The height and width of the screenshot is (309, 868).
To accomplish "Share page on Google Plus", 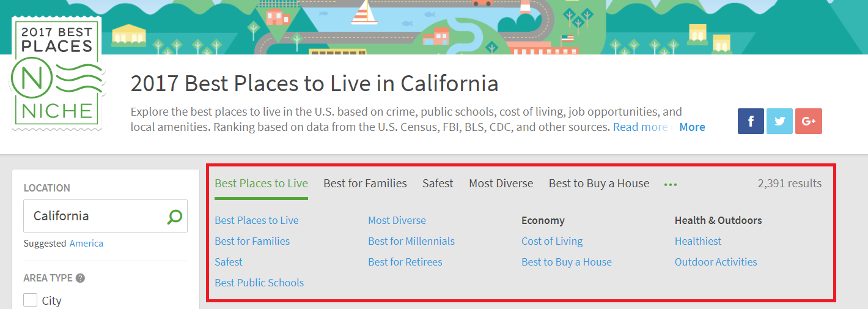I will (x=809, y=121).
